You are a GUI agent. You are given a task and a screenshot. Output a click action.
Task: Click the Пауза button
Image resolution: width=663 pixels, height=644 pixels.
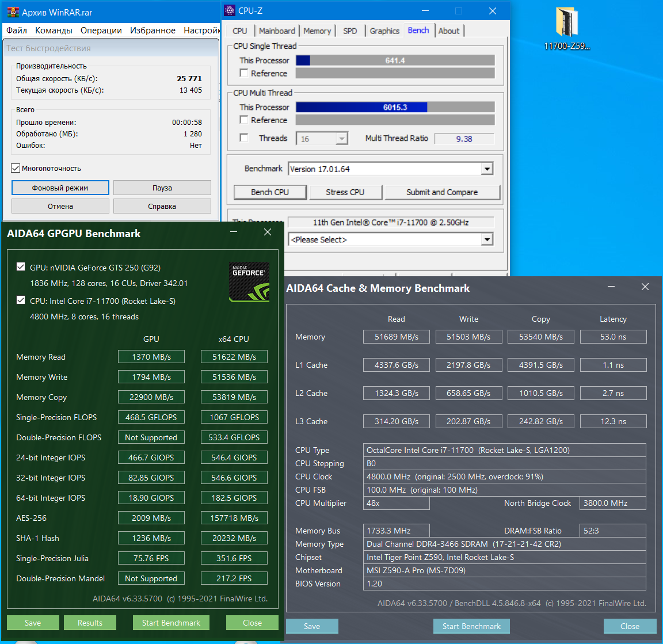(x=162, y=188)
